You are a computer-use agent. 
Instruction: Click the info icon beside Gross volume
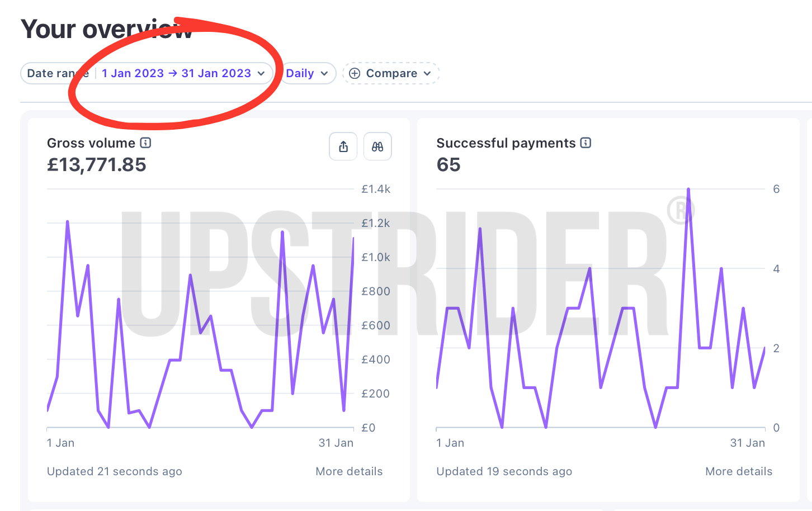[x=145, y=143]
